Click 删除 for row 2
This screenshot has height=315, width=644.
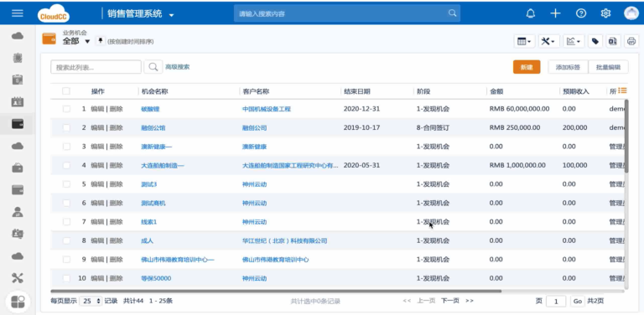117,127
